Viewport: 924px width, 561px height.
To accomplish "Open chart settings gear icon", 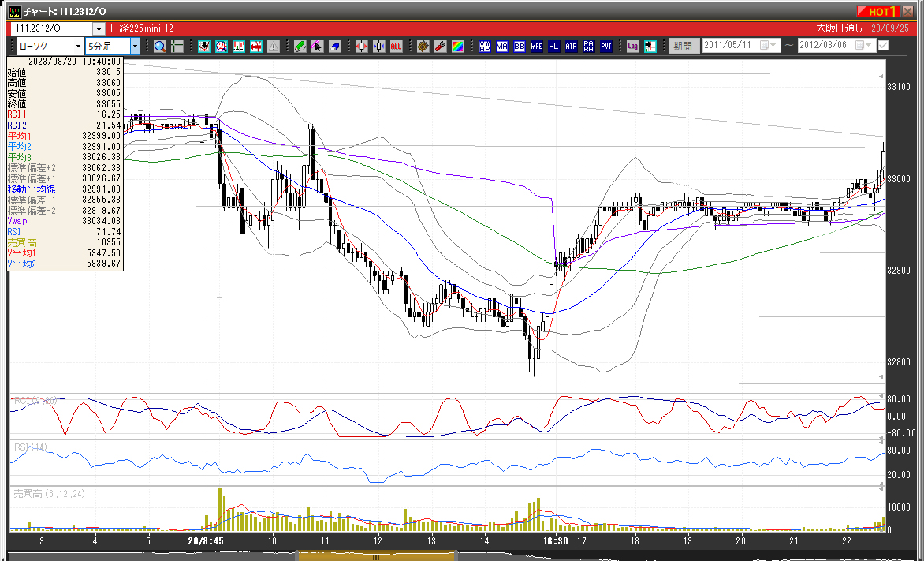I will coord(423,46).
